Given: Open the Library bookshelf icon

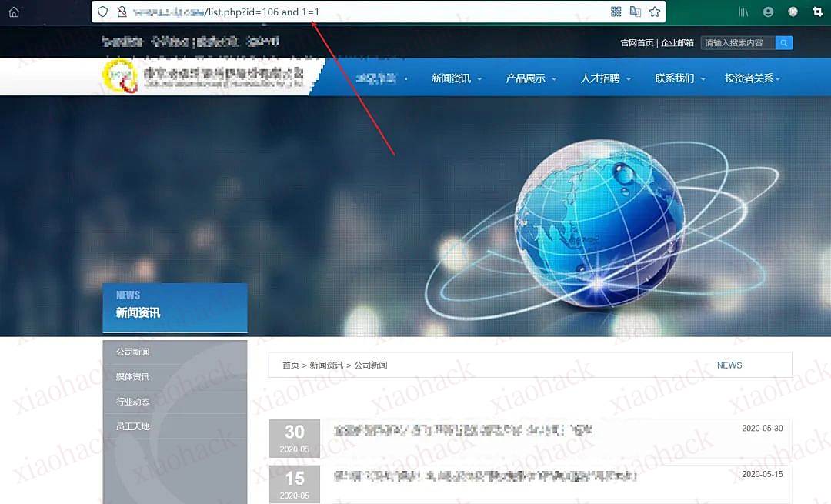Looking at the screenshot, I should 743,12.
